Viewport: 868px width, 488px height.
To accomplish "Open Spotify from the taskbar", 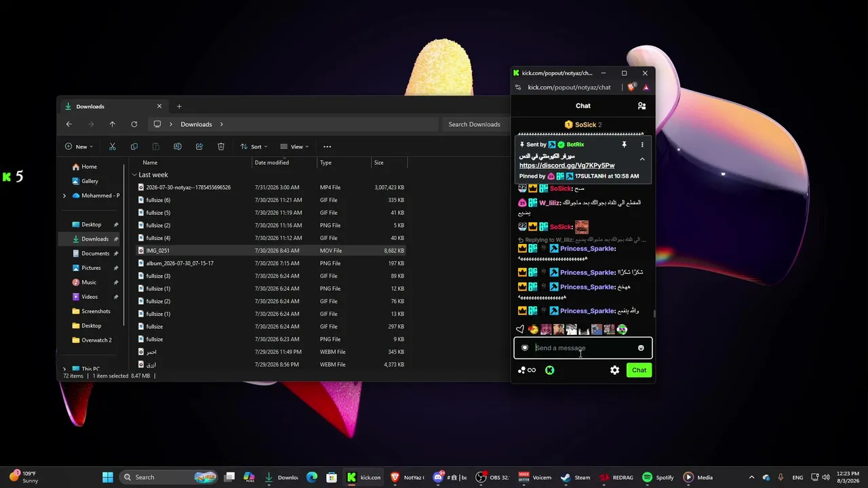I will 656,477.
